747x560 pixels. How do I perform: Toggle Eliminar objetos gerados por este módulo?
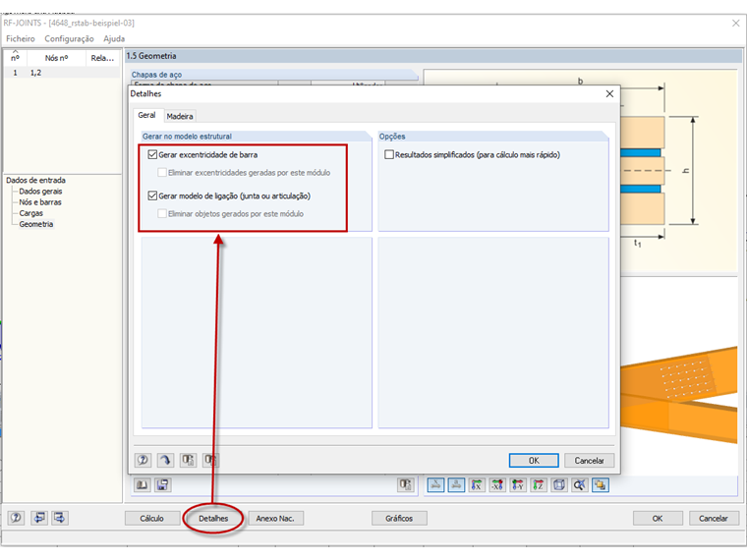pyautogui.click(x=162, y=214)
